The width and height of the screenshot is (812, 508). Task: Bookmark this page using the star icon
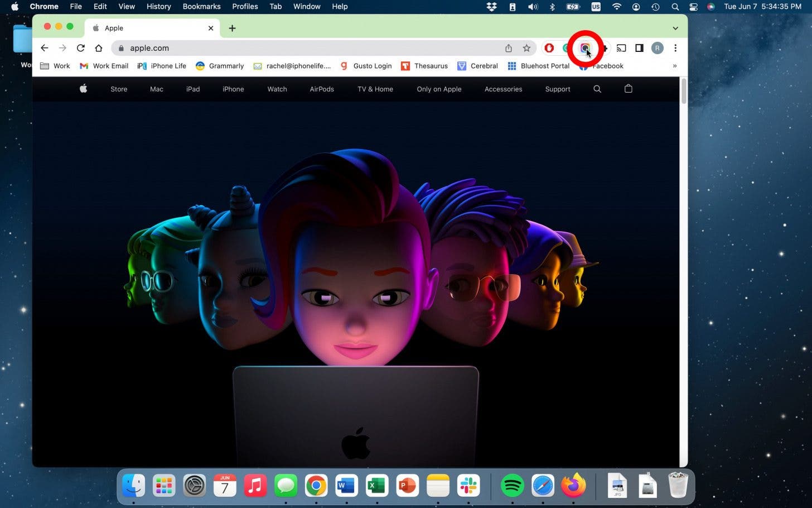tap(526, 48)
